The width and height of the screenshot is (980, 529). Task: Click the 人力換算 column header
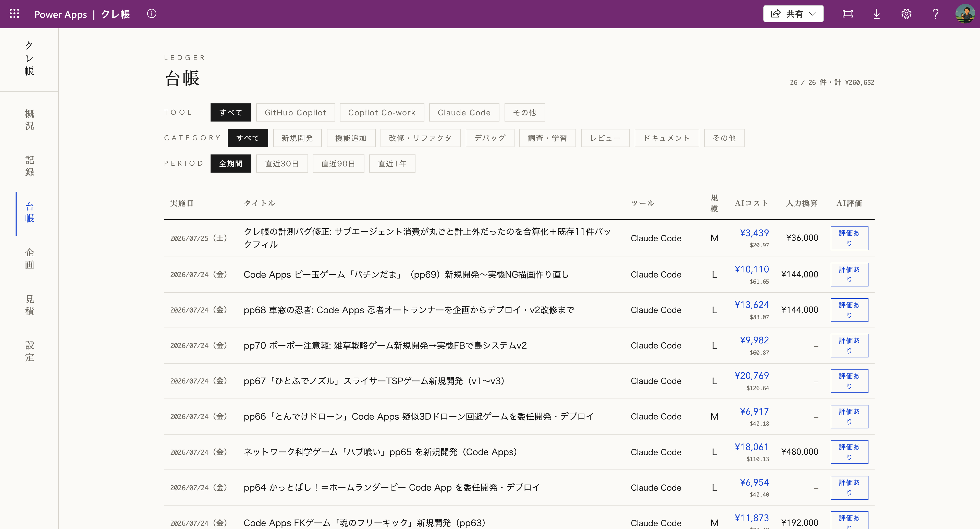802,203
